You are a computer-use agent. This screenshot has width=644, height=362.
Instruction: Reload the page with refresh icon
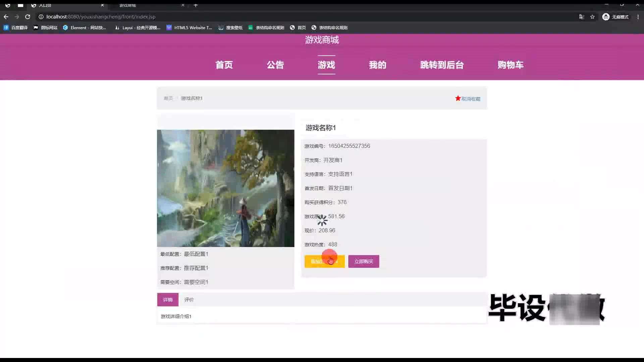(28, 17)
